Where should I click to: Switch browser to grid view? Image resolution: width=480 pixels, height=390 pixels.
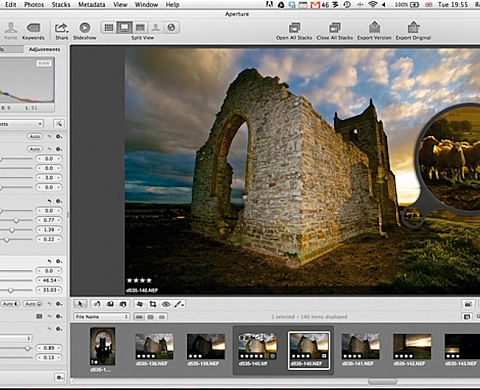point(151,317)
